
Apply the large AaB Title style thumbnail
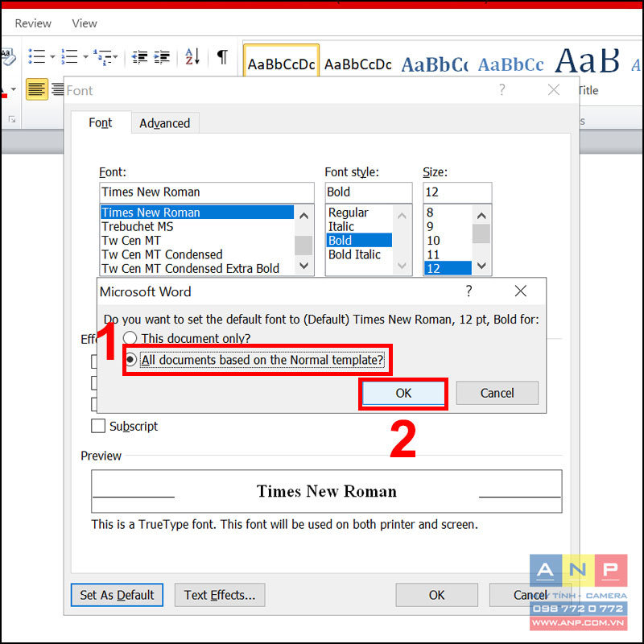point(587,60)
